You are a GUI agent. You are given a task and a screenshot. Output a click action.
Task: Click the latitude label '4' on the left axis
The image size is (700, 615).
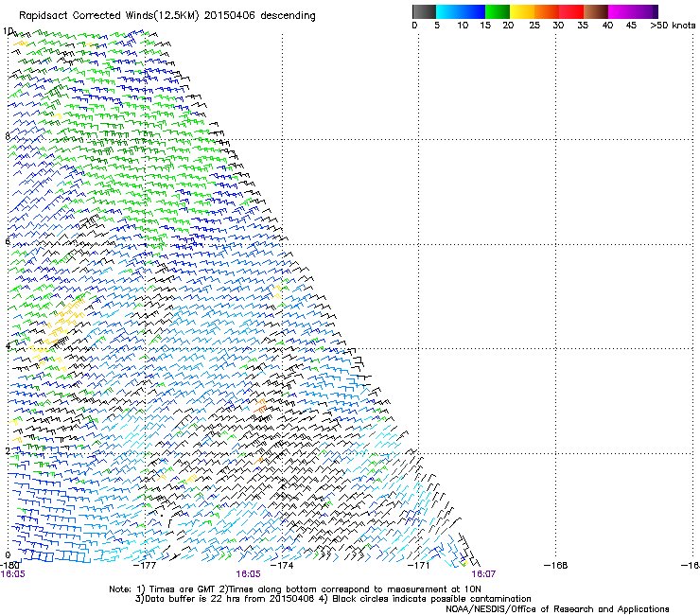click(x=8, y=346)
